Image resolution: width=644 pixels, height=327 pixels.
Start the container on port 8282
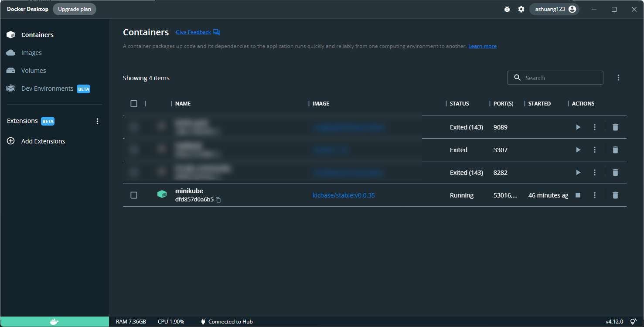point(578,173)
